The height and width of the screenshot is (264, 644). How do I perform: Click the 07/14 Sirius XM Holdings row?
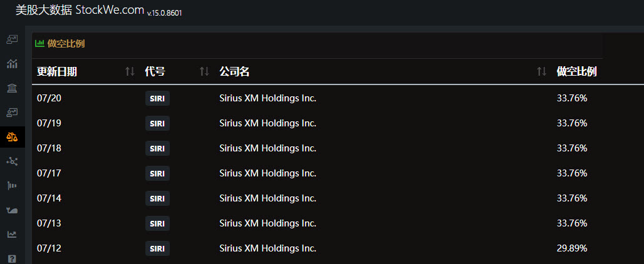tap(338, 198)
